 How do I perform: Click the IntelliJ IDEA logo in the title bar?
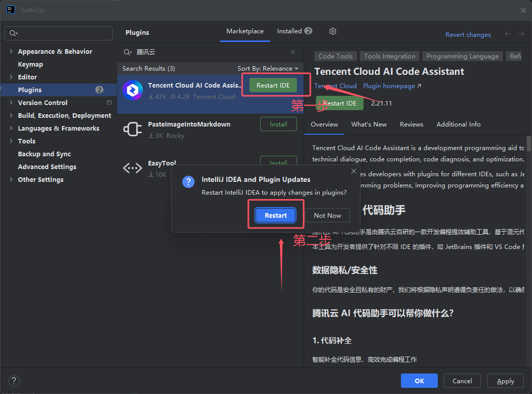point(11,10)
